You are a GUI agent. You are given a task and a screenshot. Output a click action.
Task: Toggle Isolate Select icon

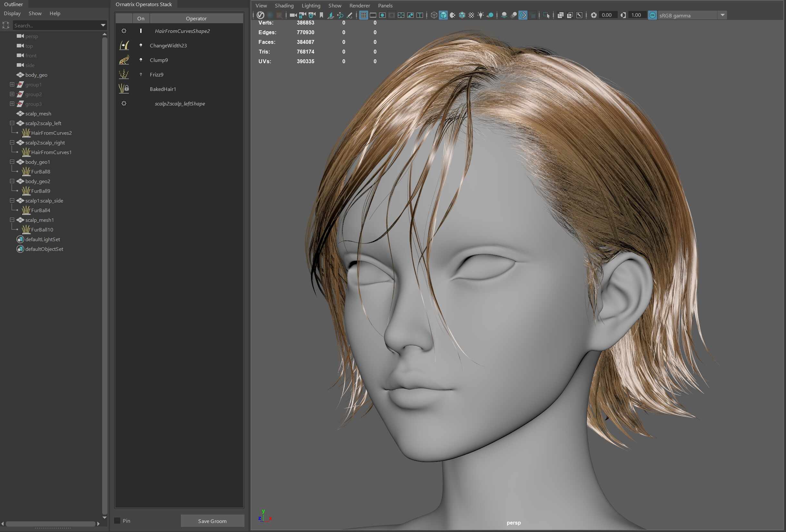pos(546,15)
